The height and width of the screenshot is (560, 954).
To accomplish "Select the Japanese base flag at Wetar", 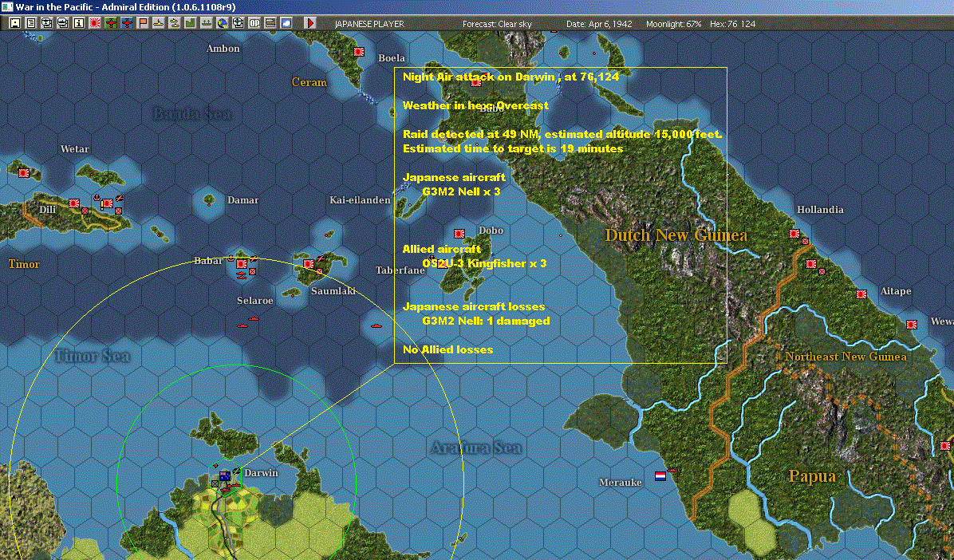I will 24,173.
